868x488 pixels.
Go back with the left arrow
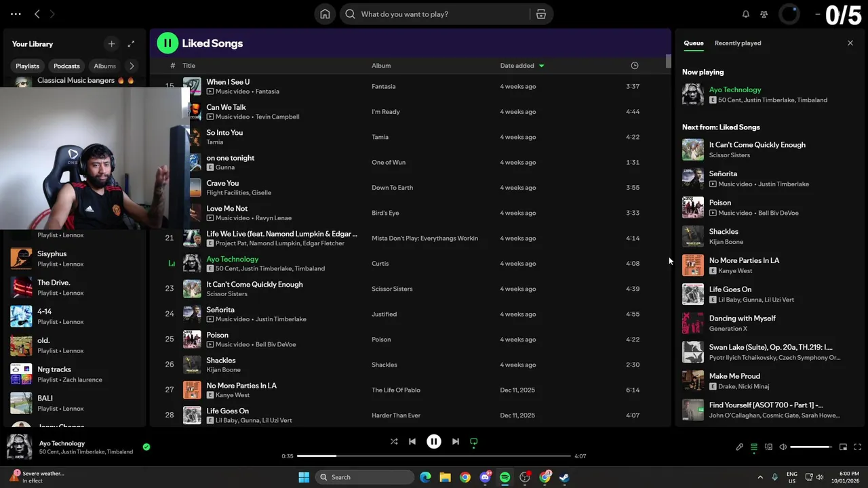point(37,14)
